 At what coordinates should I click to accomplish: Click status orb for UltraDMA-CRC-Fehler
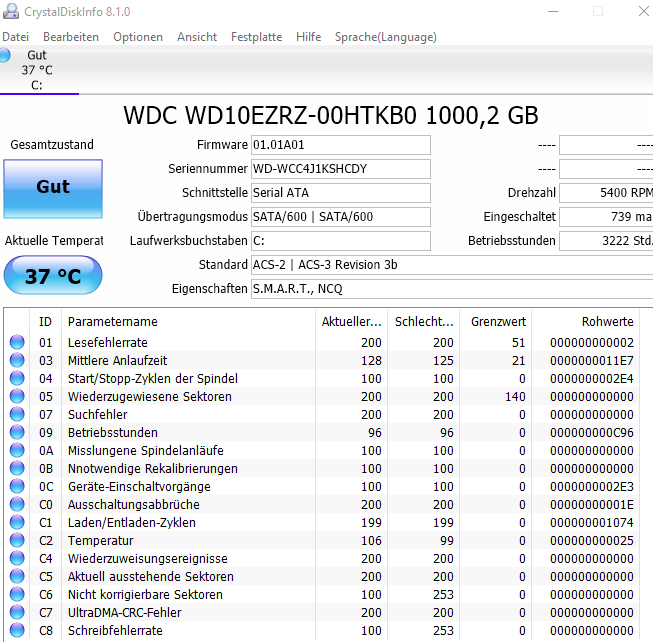click(17, 612)
